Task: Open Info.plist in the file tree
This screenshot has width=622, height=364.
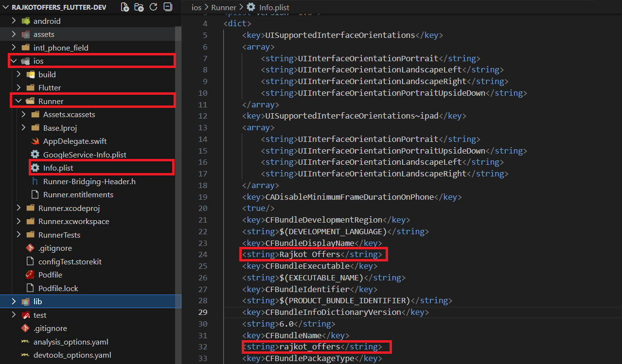Action: [58, 168]
